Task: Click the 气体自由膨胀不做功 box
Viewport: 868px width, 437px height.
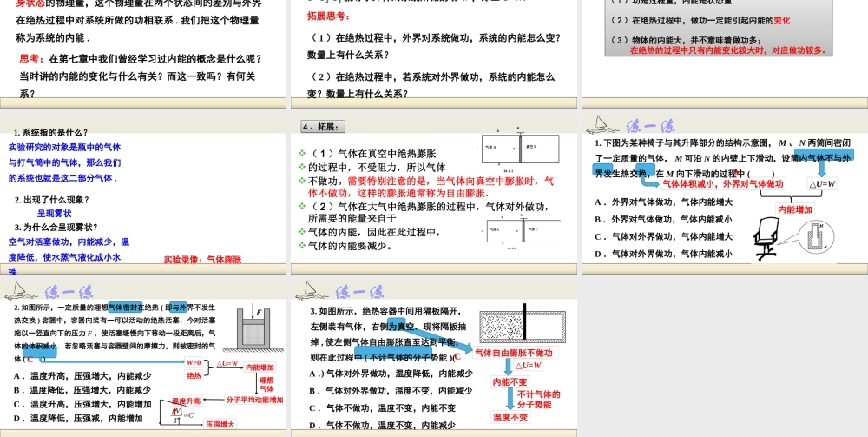Action: [513, 353]
